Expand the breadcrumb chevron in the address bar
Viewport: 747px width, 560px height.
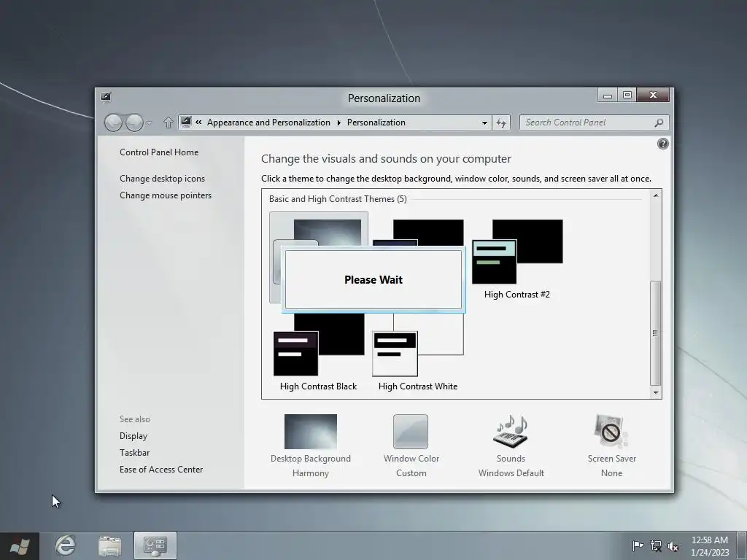[198, 122]
